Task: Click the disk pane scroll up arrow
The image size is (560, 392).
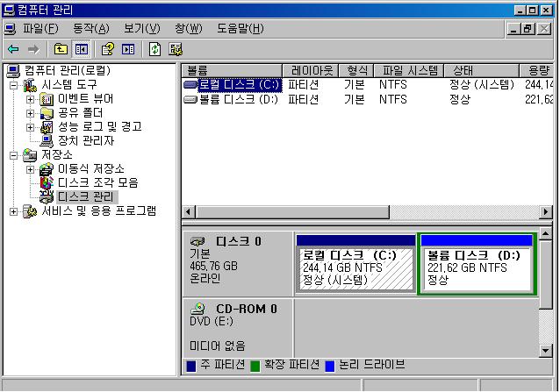Action: (x=545, y=234)
